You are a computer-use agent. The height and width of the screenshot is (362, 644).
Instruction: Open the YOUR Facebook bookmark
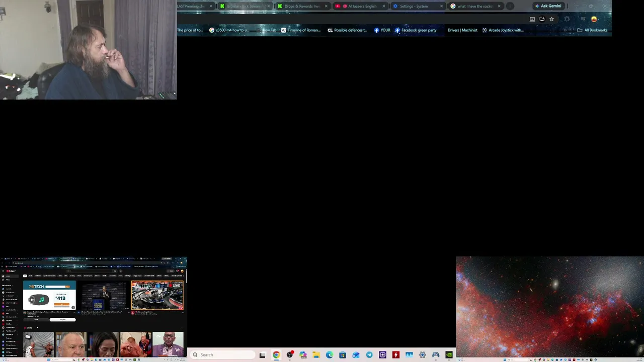click(x=382, y=30)
